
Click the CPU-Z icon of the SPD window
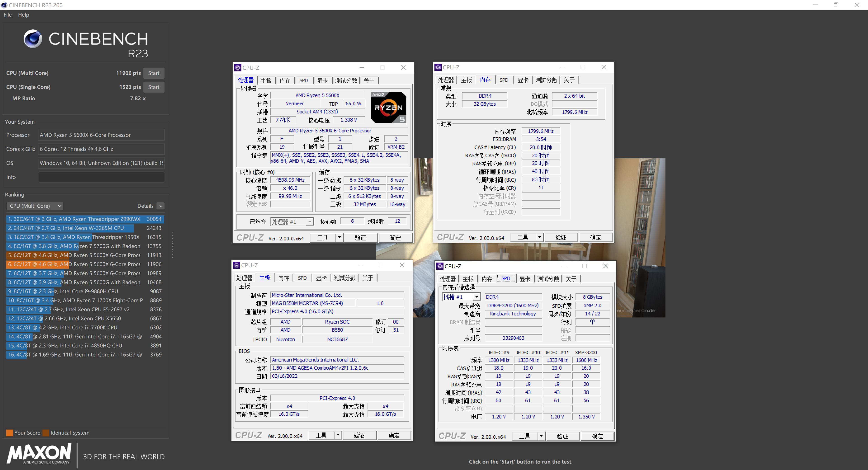(x=440, y=266)
